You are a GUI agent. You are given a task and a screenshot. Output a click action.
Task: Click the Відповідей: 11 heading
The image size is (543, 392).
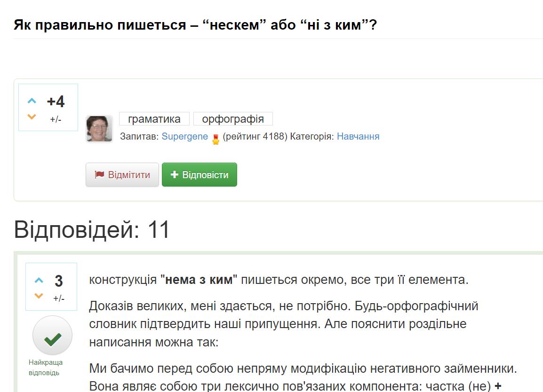92,229
